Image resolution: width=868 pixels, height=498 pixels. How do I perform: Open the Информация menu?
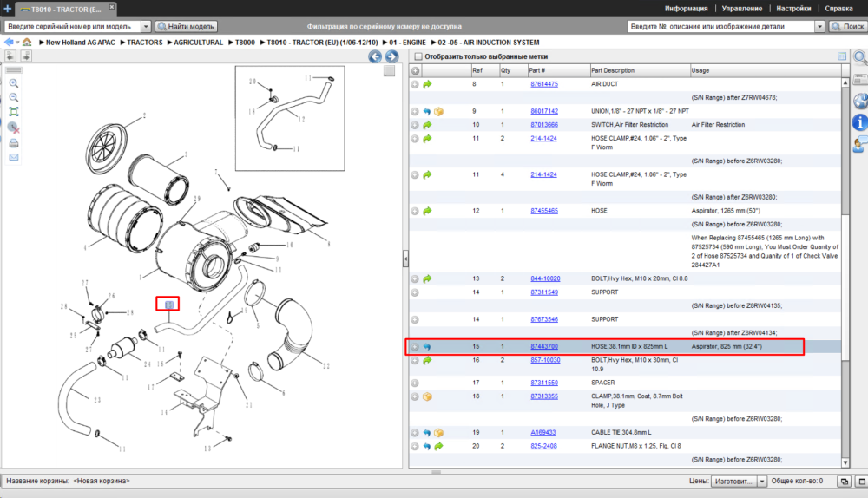[x=686, y=9]
